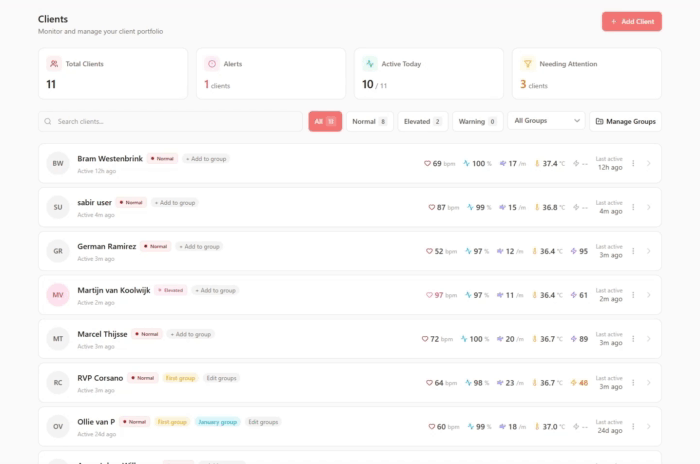
Task: Filter clients by Normal status
Action: (x=369, y=121)
